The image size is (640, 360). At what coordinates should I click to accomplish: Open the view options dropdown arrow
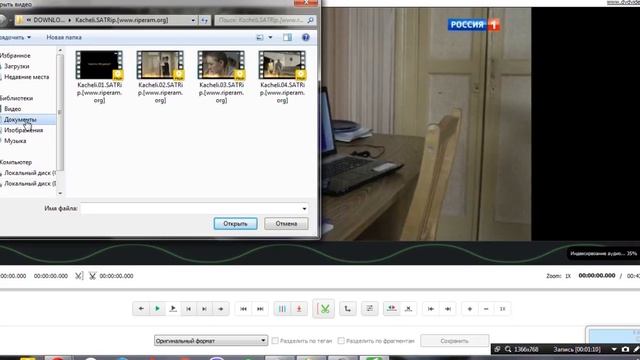[270, 37]
